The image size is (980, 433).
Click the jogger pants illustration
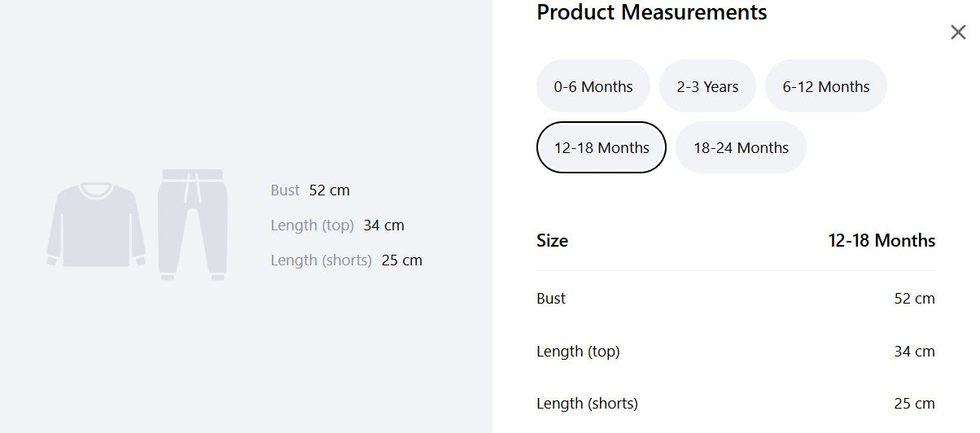[x=193, y=225]
